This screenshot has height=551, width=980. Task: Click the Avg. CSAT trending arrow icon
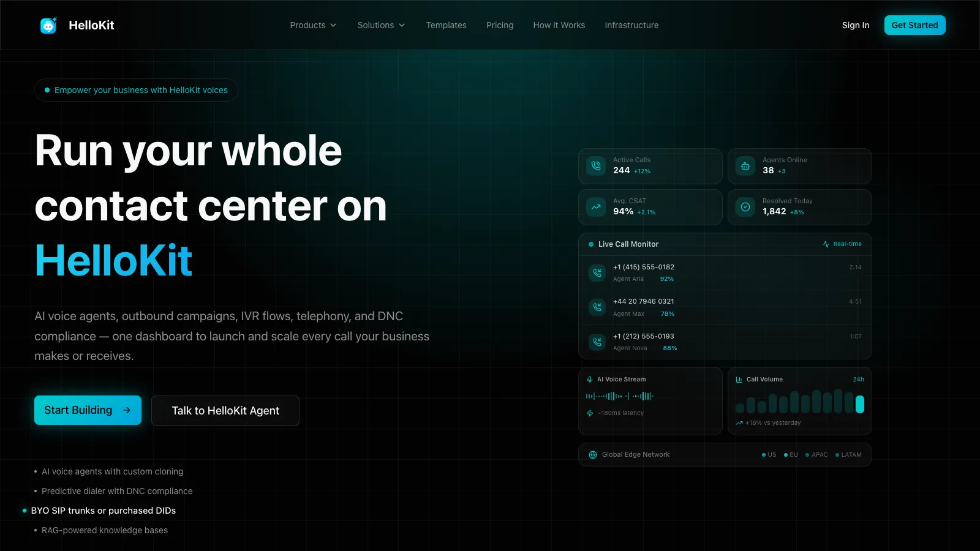(x=596, y=207)
